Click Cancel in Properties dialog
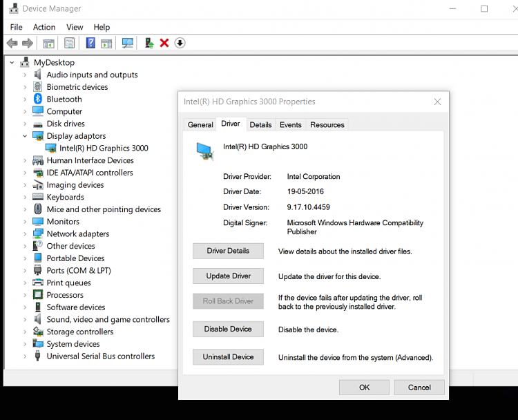Viewport: 518px width, 420px height. pos(419,388)
